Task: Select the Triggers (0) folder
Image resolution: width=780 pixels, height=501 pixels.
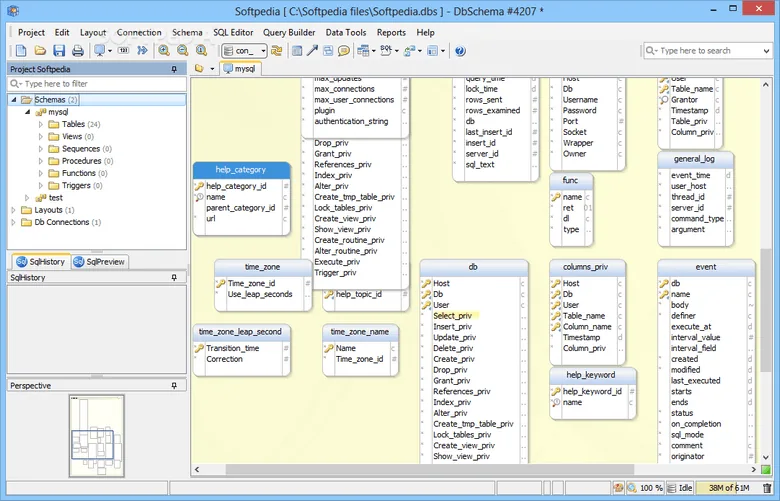Action: 76,186
